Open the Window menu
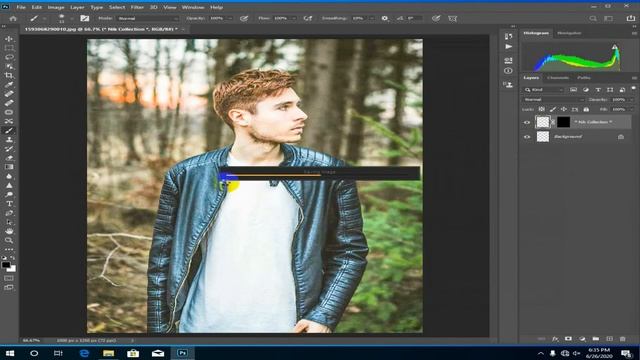This screenshot has height=360, width=640. click(x=193, y=7)
